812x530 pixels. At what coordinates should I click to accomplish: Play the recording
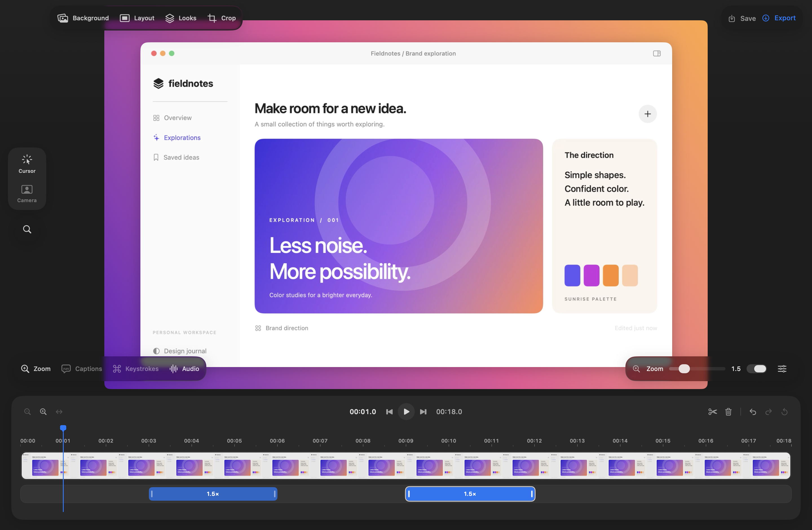click(406, 412)
